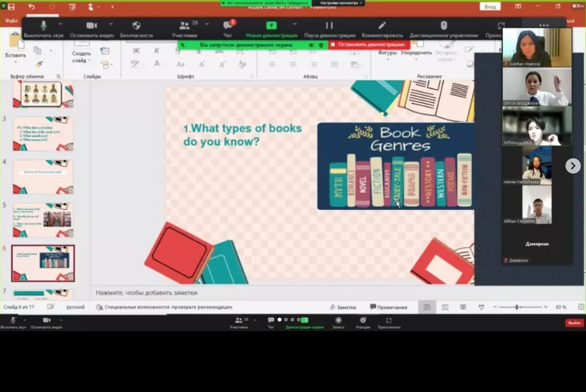Stop video using the camera icon
Image resolution: width=586 pixels, height=392 pixels.
92,26
